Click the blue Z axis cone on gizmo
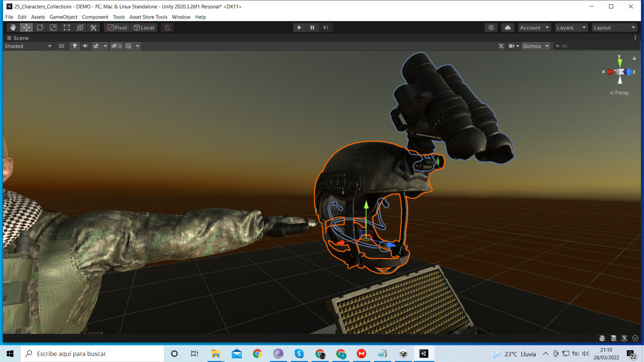Screen dimensions: 644x362 [629, 72]
